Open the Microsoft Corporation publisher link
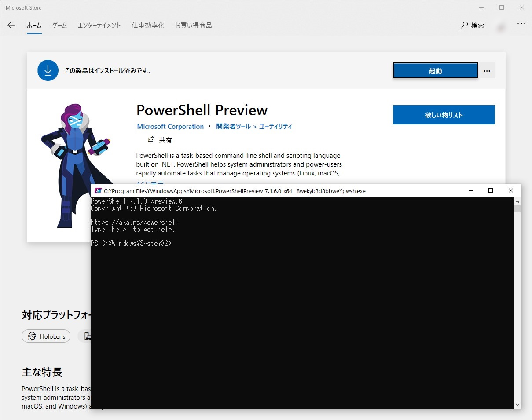The image size is (532, 420). (x=170, y=126)
